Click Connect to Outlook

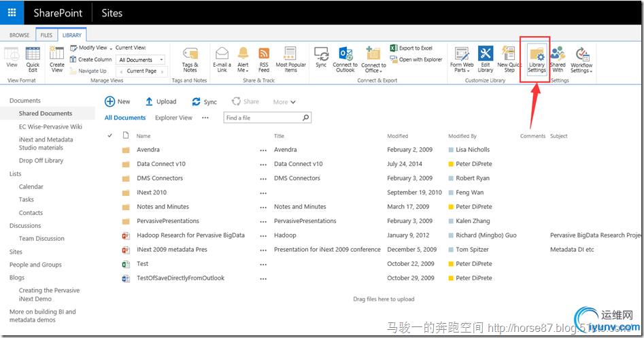(345, 60)
